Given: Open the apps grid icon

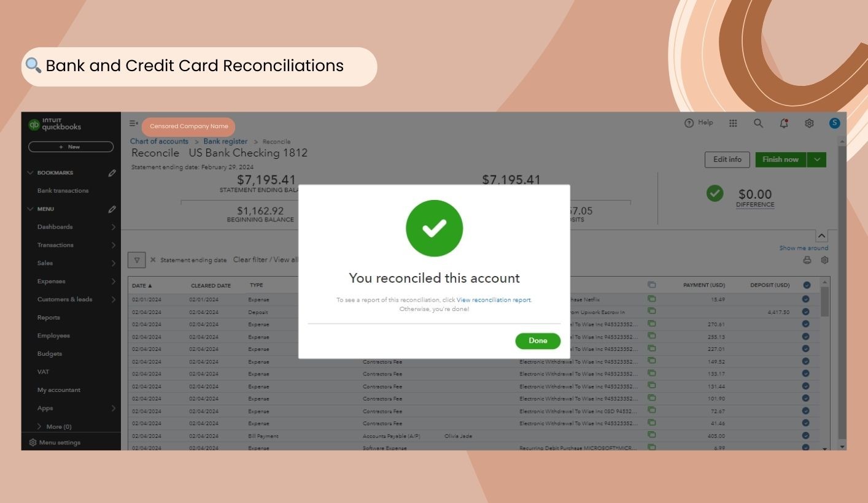Looking at the screenshot, I should pyautogui.click(x=733, y=123).
